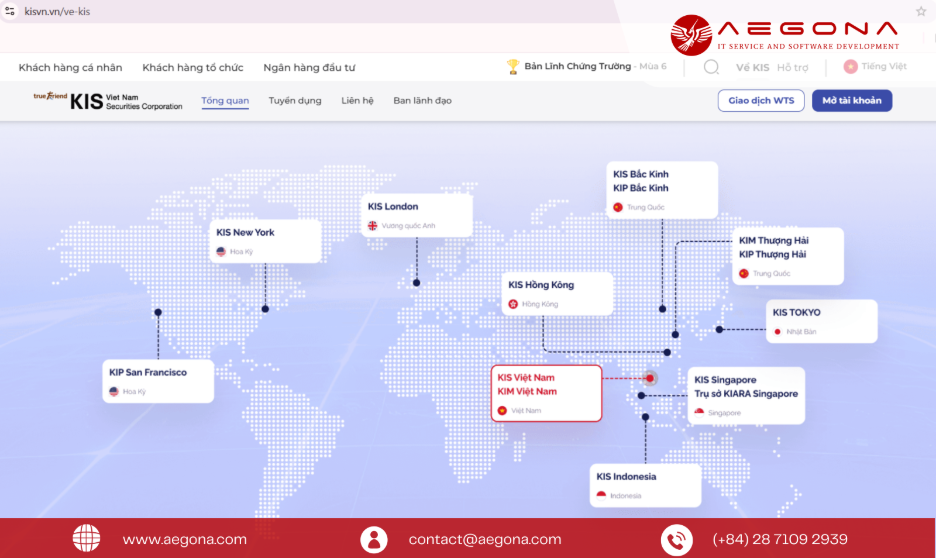The image size is (936, 558).
Task: Select the Tuyển dụng tab
Action: tap(295, 100)
